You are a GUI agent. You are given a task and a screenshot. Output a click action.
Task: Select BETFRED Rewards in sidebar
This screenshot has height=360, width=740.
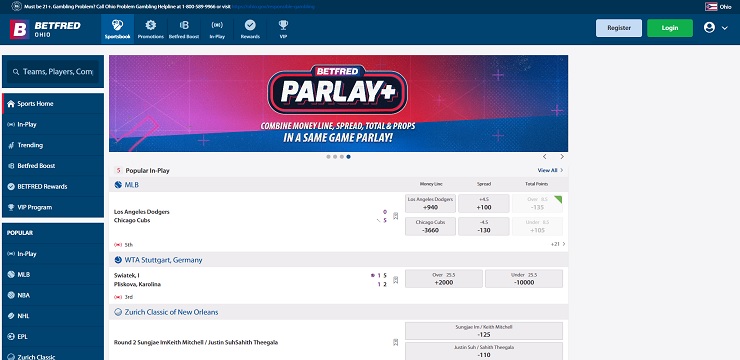[53, 187]
